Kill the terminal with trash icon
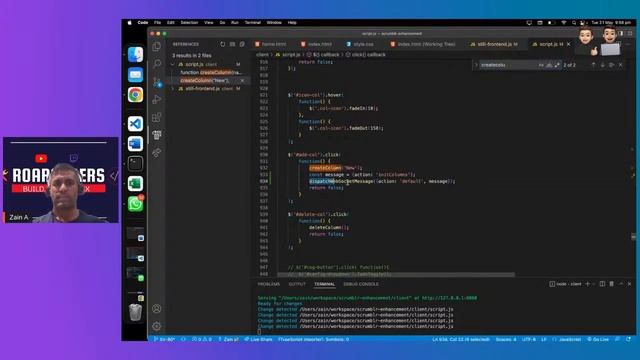640x360 pixels. [x=611, y=284]
